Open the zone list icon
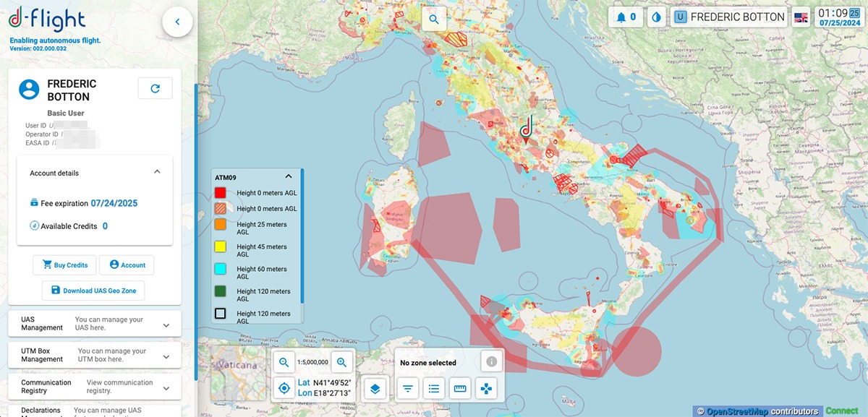This screenshot has width=868, height=417. click(x=434, y=388)
